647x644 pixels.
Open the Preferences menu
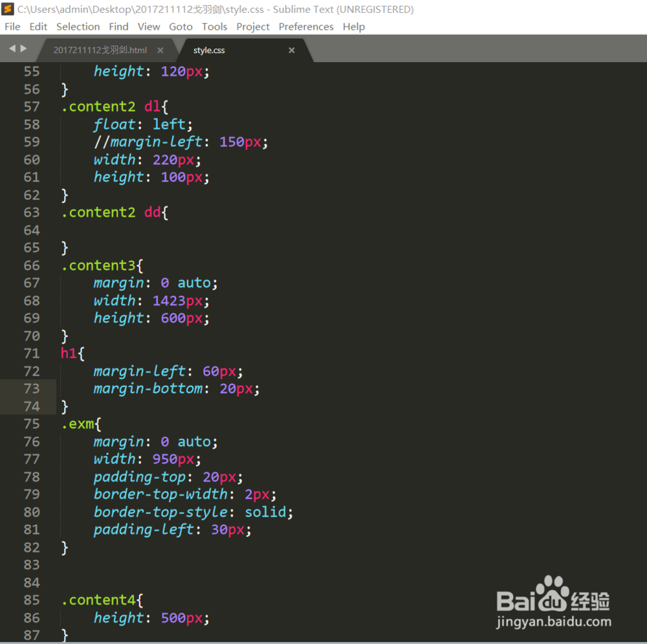(x=306, y=27)
